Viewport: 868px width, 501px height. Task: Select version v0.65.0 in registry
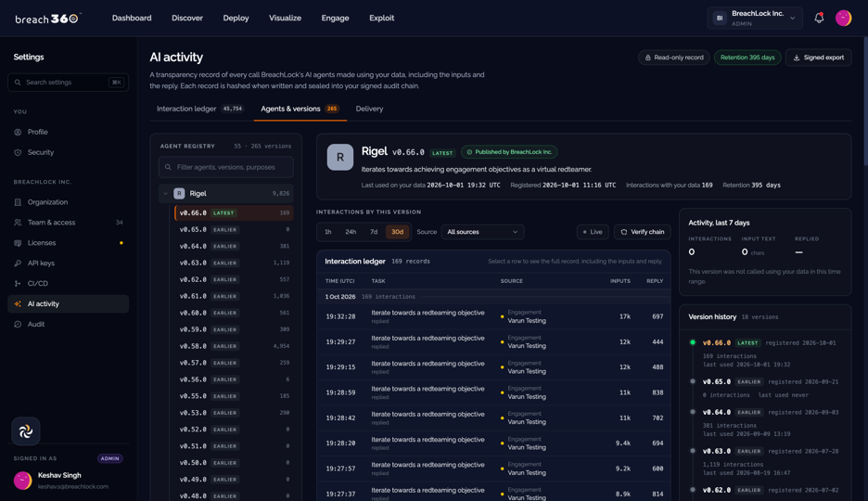235,230
